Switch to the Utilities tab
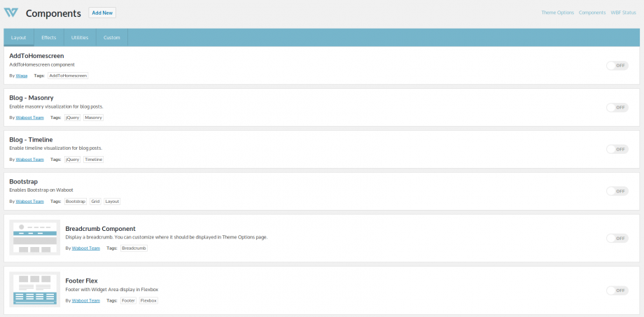Image resolution: width=644 pixels, height=317 pixels. tap(80, 37)
